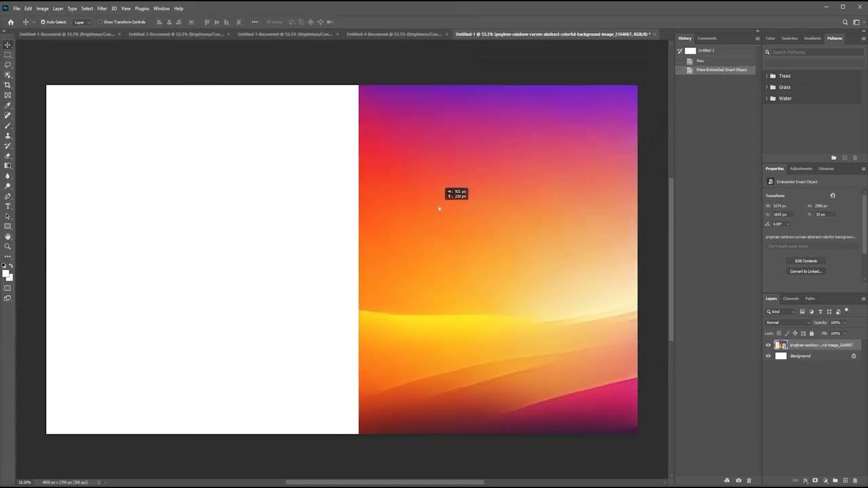Switch to the Adjustments tab
868x488 pixels.
[x=801, y=169]
